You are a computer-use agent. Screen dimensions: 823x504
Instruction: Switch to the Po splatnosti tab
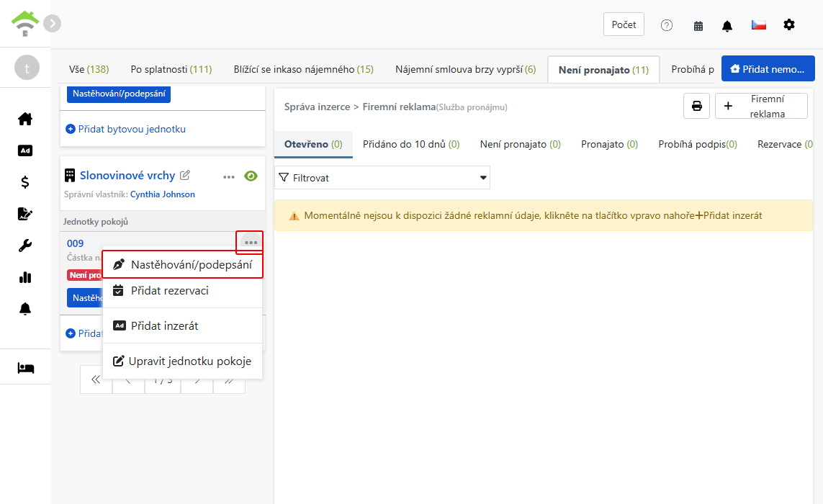pyautogui.click(x=171, y=69)
